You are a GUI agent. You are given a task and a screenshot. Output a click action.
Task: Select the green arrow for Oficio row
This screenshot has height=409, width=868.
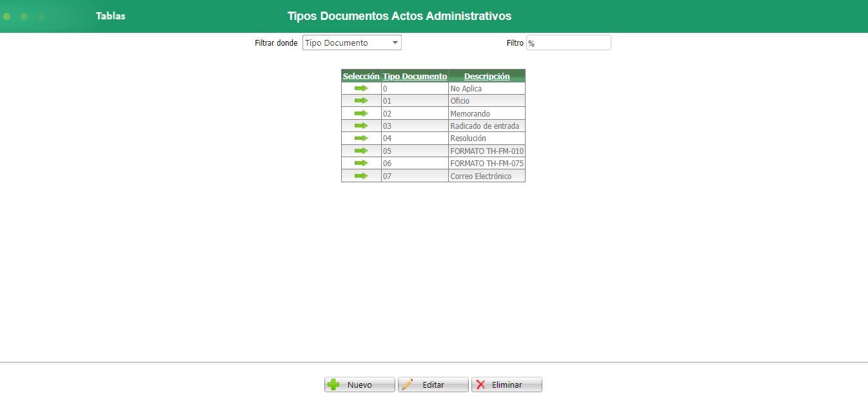point(361,100)
